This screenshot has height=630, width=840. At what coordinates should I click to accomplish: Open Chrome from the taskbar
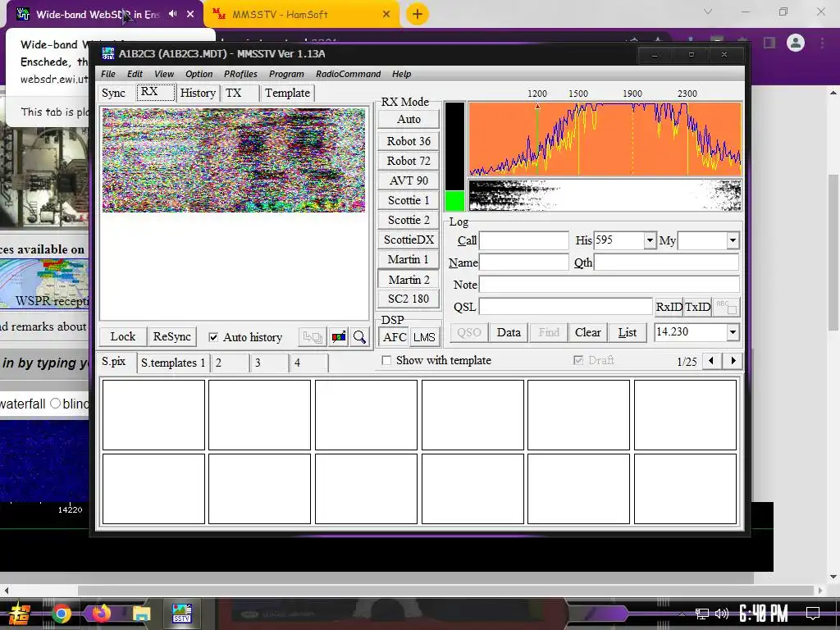(x=62, y=614)
